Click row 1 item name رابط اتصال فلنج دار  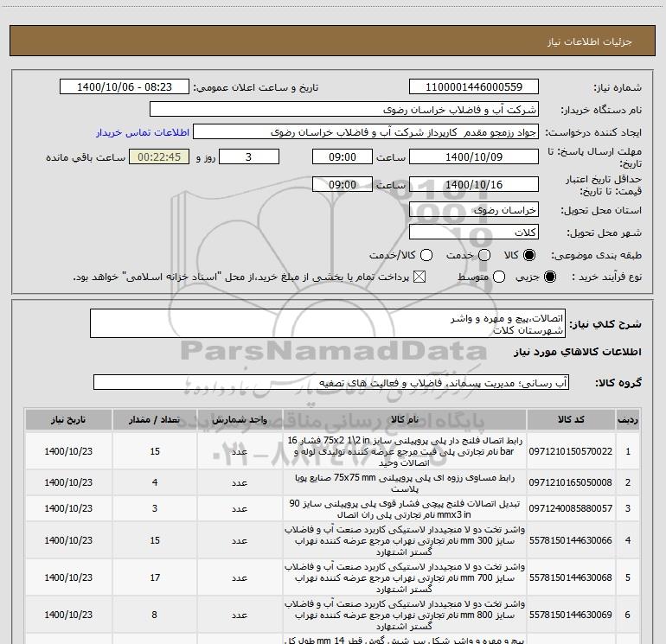point(405,451)
